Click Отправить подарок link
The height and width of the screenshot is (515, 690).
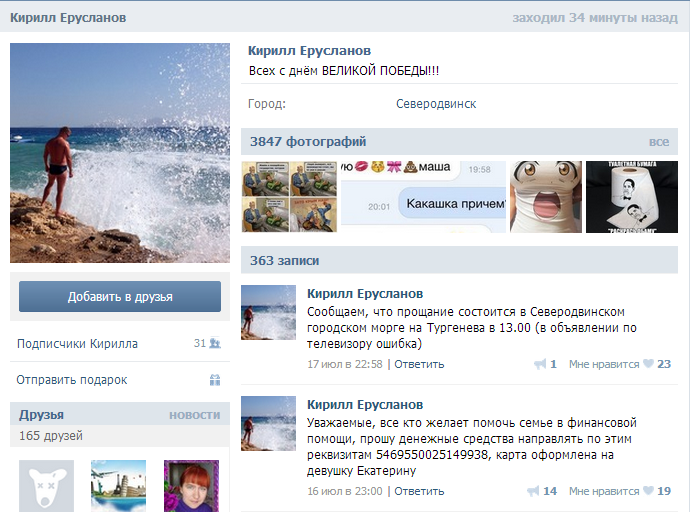[x=72, y=380]
